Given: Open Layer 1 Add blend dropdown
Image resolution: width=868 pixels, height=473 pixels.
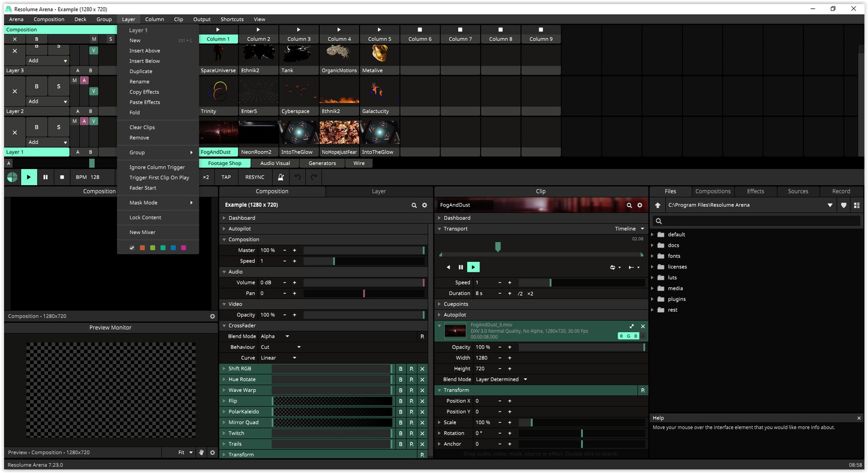Looking at the screenshot, I should [x=47, y=142].
